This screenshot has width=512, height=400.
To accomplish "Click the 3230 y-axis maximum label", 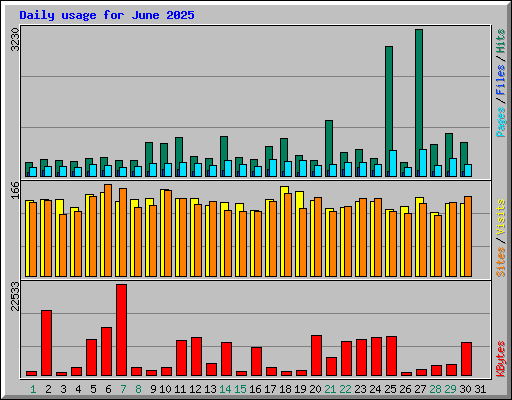I will [15, 40].
